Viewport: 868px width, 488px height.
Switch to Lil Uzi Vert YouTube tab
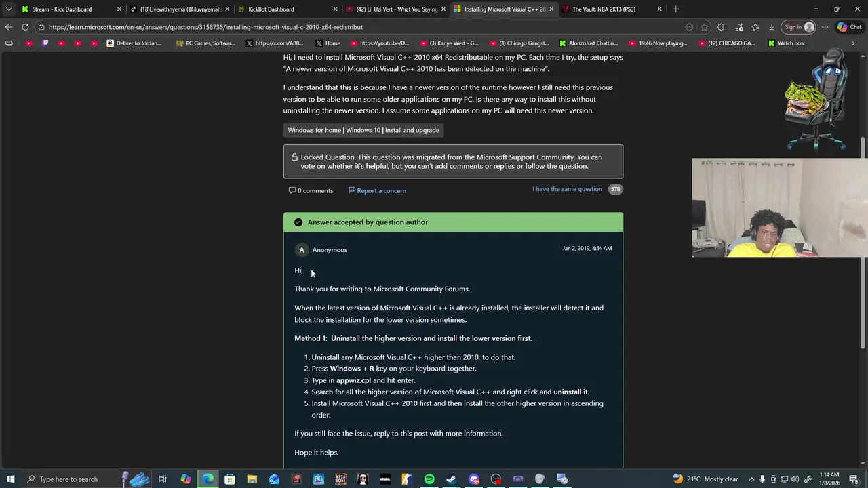tap(396, 9)
